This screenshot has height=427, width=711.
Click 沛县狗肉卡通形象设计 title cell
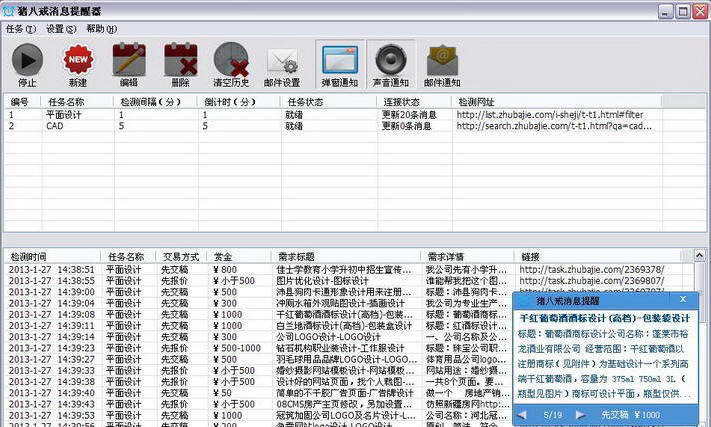click(x=344, y=292)
